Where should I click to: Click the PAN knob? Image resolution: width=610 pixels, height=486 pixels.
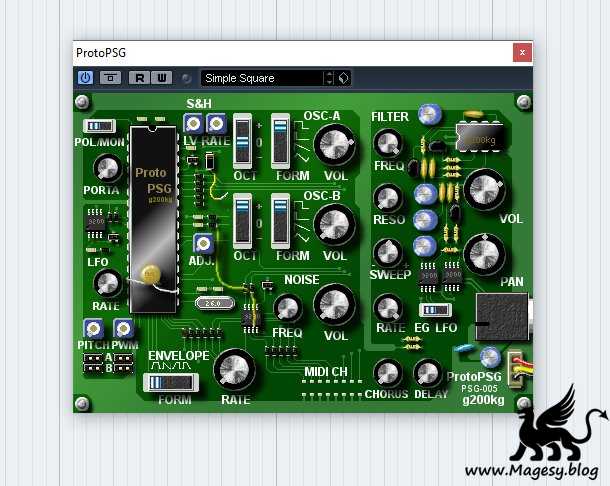(485, 255)
